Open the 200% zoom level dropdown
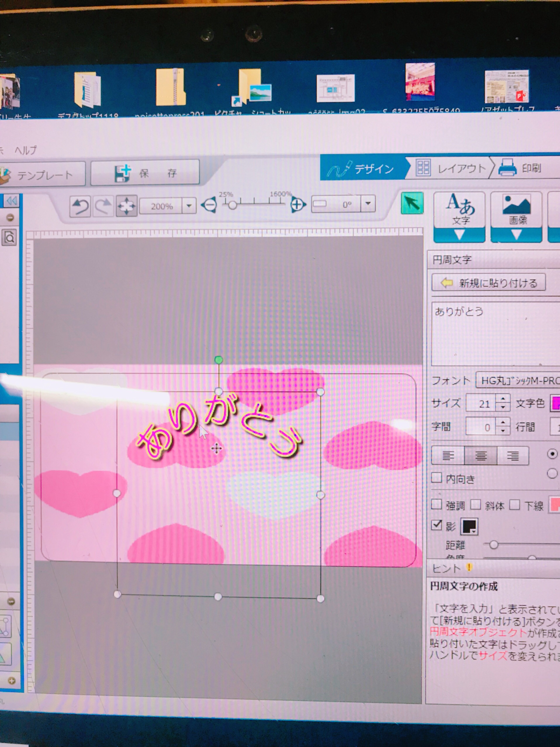The image size is (560, 747). coord(189,205)
